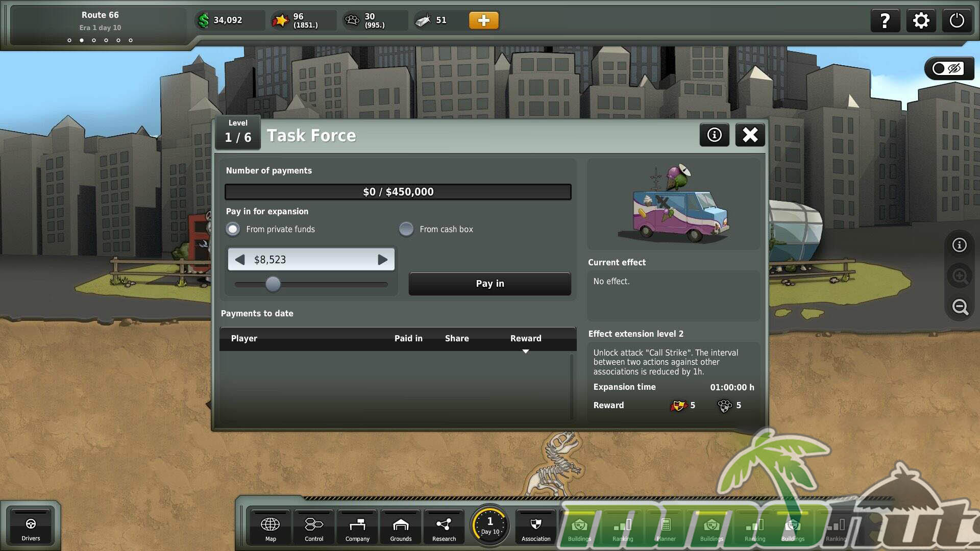Click the zoom out magnifier icon
Image resolution: width=980 pixels, height=551 pixels.
[x=960, y=307]
